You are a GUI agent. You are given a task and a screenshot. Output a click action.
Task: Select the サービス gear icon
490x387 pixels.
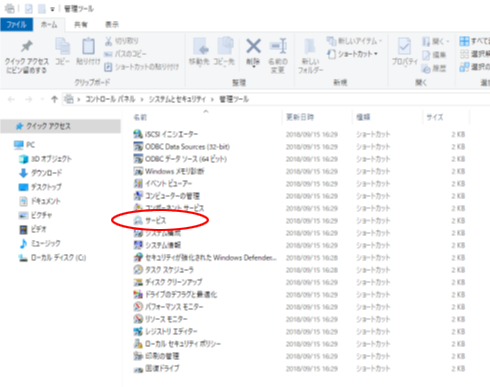pyautogui.click(x=138, y=220)
